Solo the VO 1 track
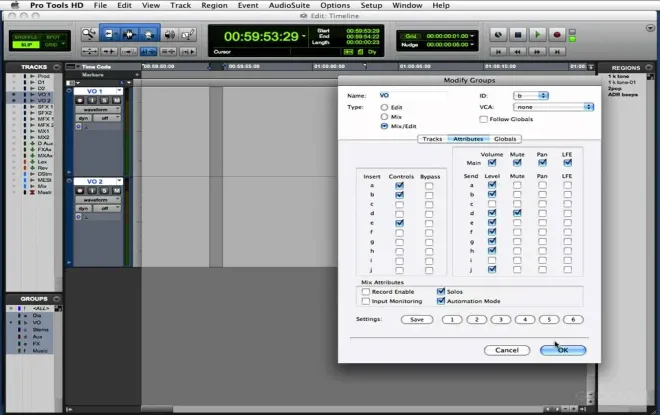This screenshot has width=660, height=415. coord(104,100)
